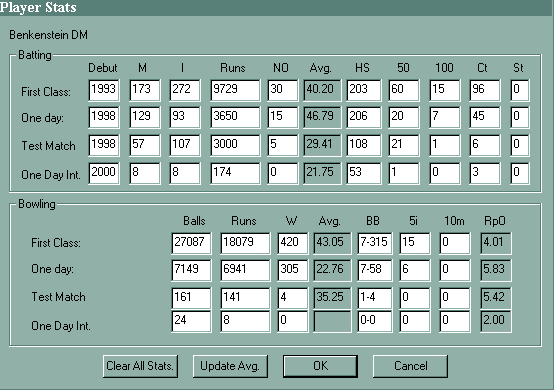Select Test Match batting Debut field 1998
This screenshot has height=390, width=554.
(104, 145)
